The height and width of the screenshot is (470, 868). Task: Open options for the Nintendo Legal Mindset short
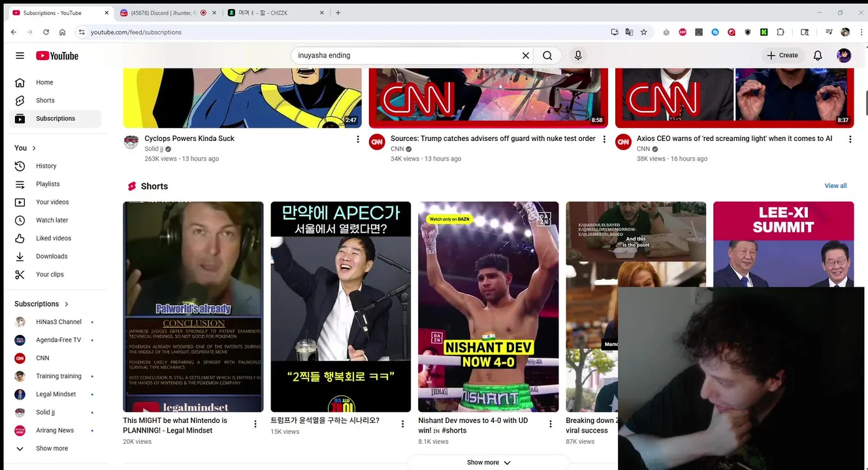[255, 424]
